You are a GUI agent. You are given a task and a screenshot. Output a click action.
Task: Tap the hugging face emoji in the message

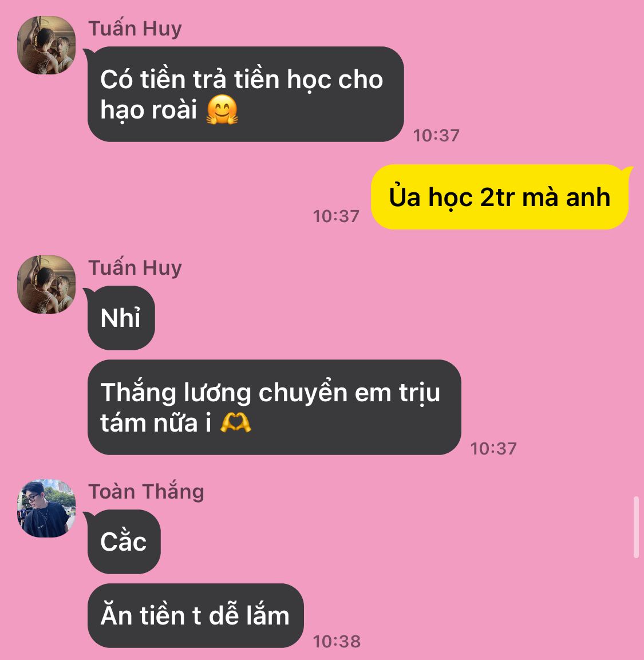click(222, 109)
